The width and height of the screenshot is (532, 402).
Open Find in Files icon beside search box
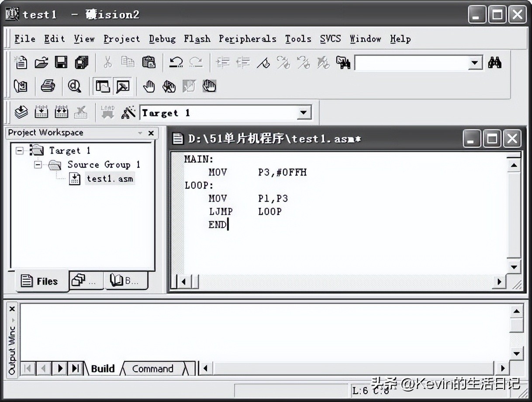point(343,63)
